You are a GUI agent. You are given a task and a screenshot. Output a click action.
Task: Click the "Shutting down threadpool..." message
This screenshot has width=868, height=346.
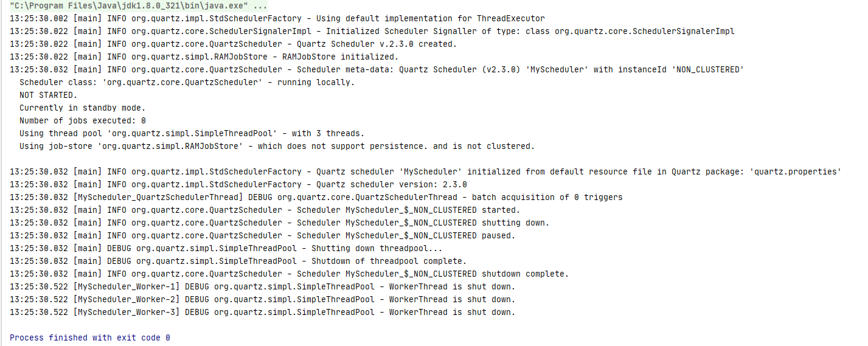click(377, 248)
